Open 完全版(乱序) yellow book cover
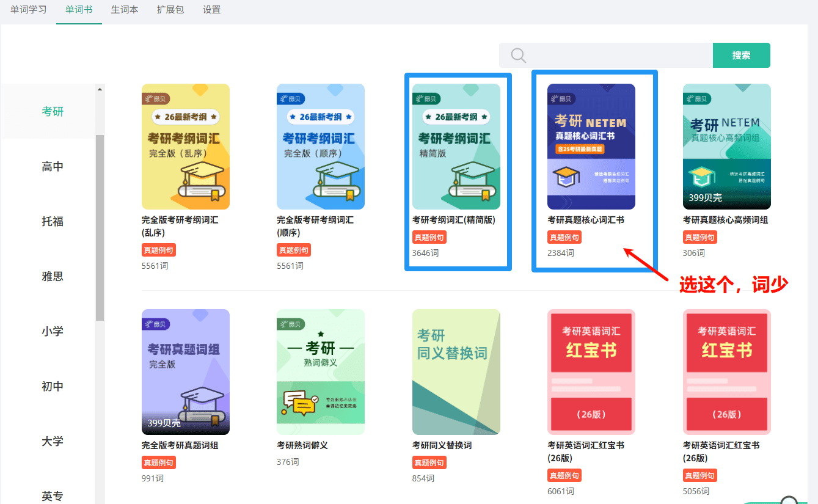 186,147
